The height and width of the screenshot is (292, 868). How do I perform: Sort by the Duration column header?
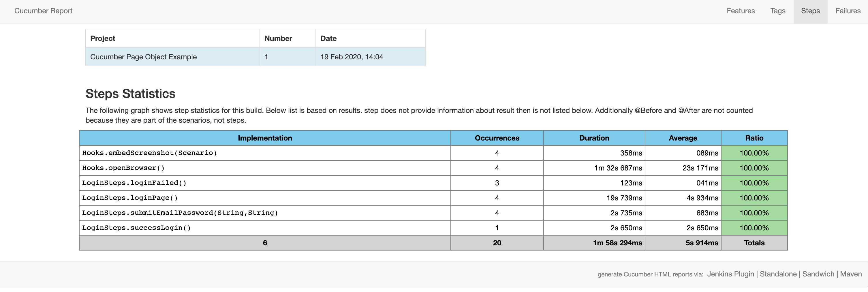point(594,138)
